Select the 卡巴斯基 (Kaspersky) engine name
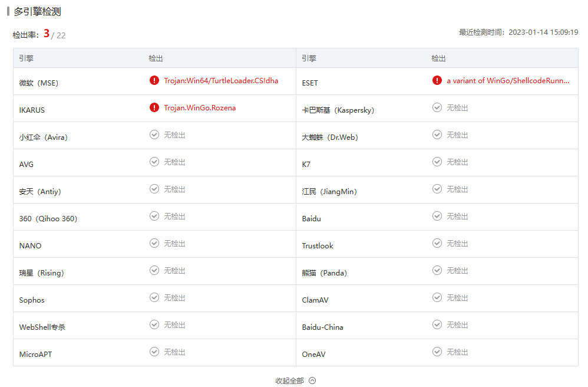 click(x=338, y=110)
